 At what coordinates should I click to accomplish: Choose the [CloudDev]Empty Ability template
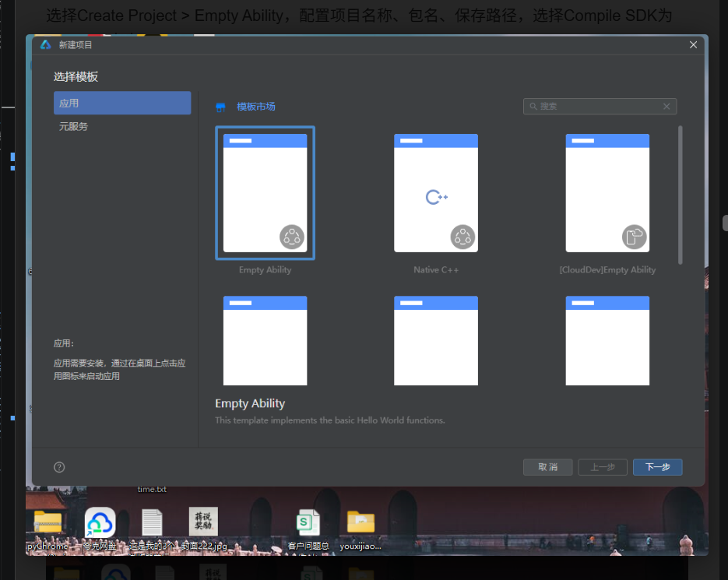coord(607,193)
